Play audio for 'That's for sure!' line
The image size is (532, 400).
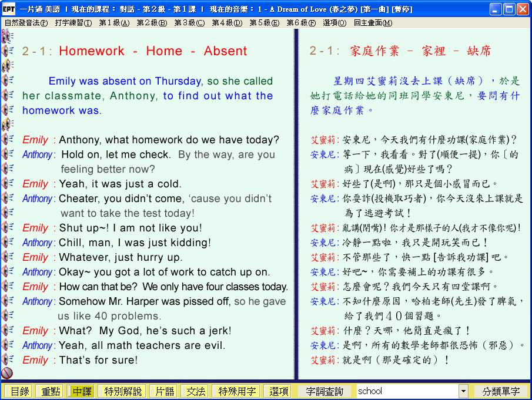point(7,359)
